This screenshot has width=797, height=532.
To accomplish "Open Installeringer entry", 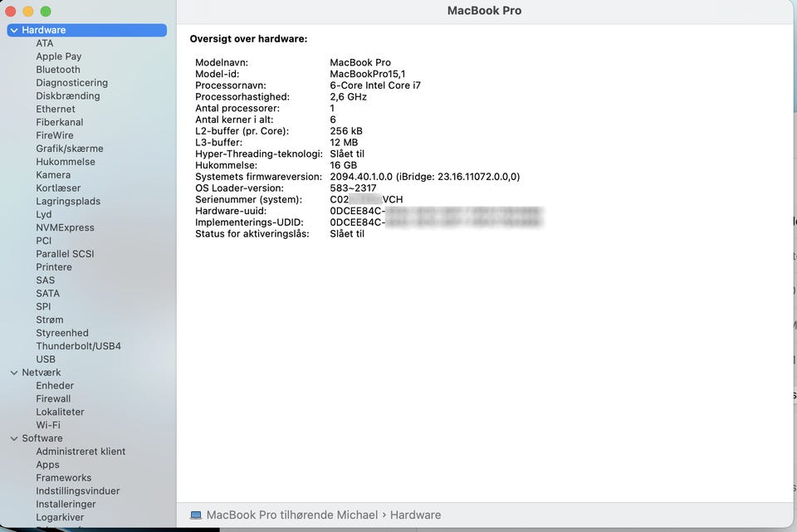I will (x=66, y=505).
